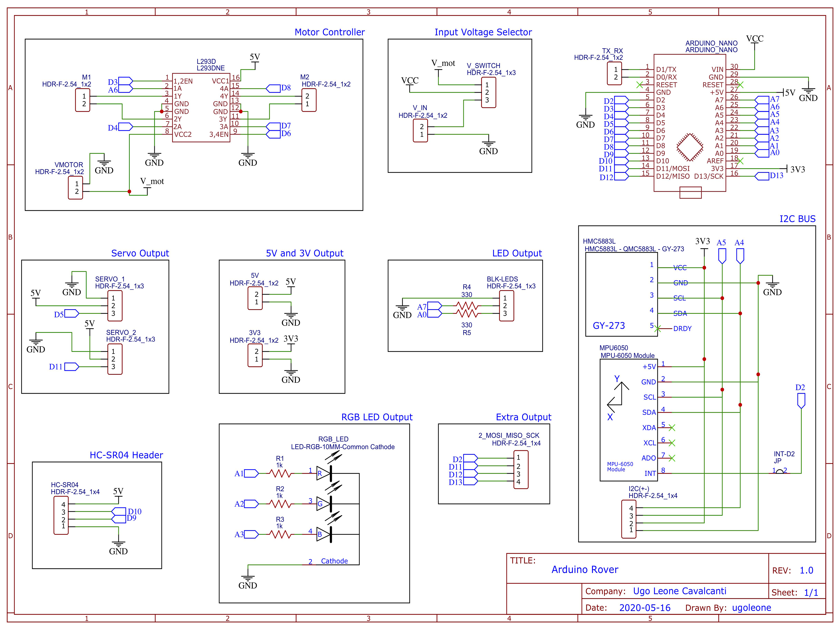Select the blue LED diode marked B

pyautogui.click(x=324, y=534)
